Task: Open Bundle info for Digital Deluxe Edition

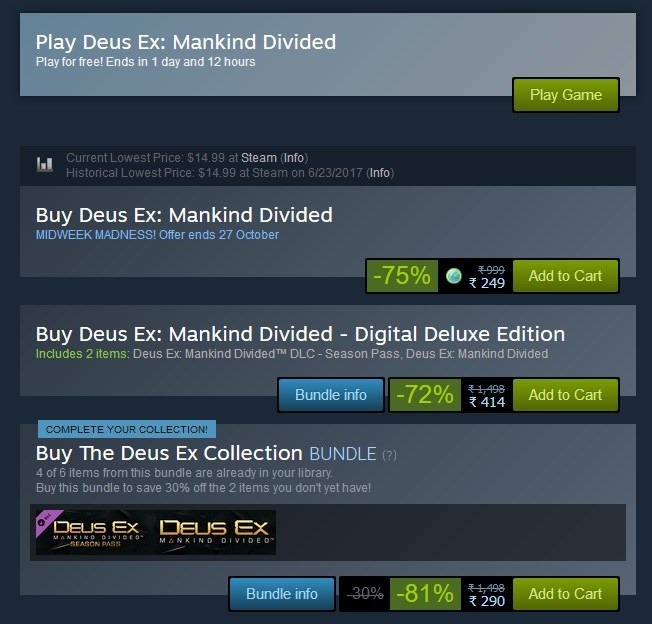Action: pos(331,395)
